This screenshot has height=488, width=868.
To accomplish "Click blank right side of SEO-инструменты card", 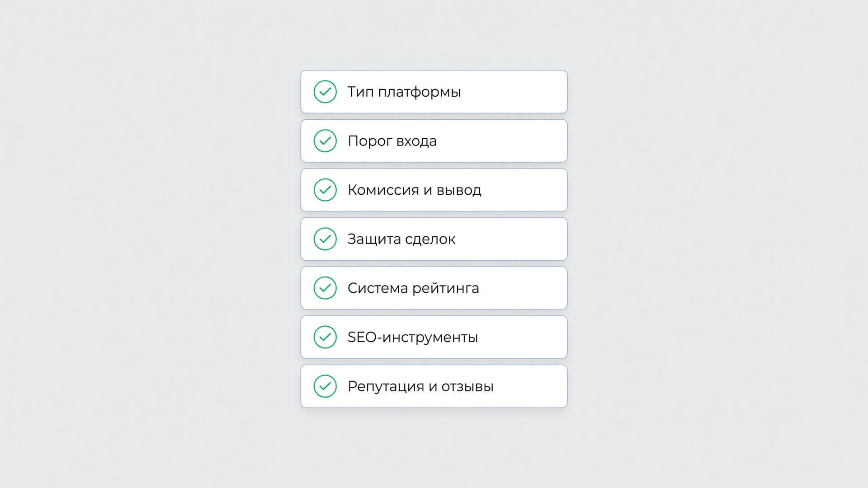I will 522,337.
